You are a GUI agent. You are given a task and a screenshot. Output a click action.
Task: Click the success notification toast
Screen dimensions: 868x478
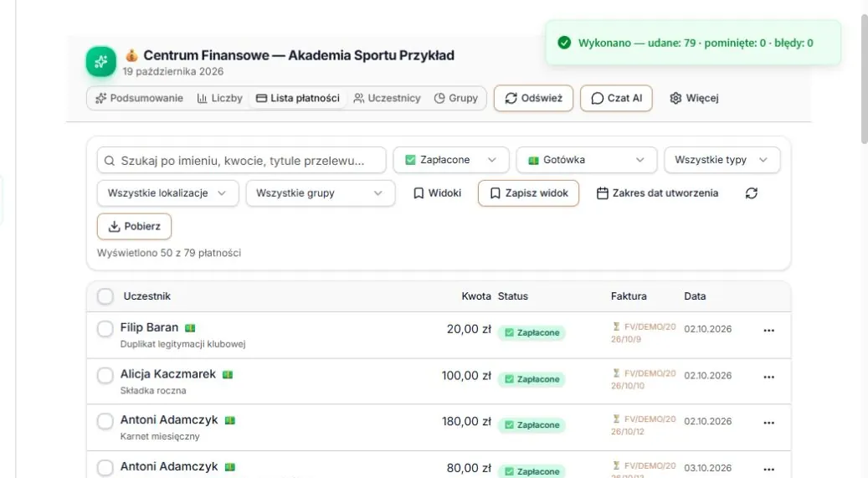[x=693, y=43]
